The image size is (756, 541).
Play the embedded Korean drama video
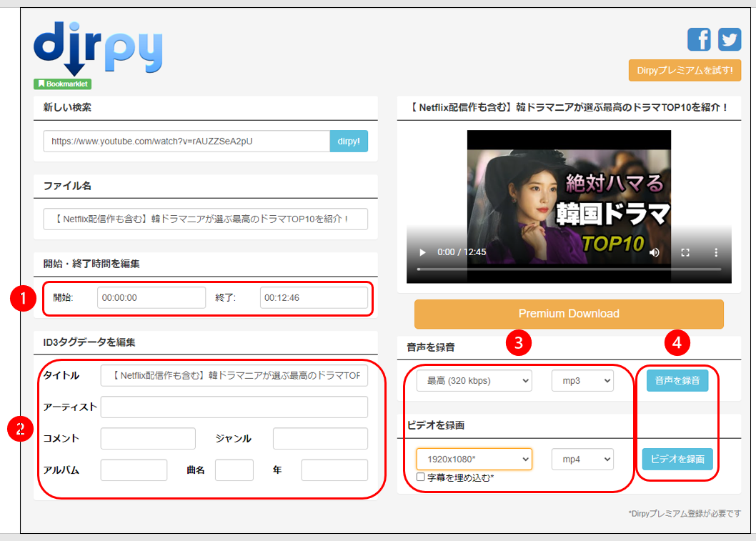422,252
